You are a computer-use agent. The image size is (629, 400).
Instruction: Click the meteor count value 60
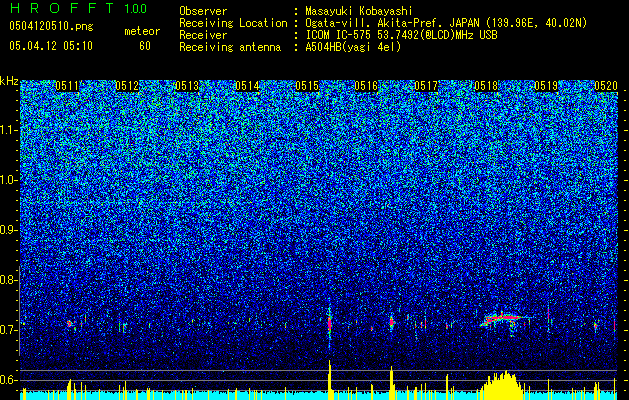point(145,46)
